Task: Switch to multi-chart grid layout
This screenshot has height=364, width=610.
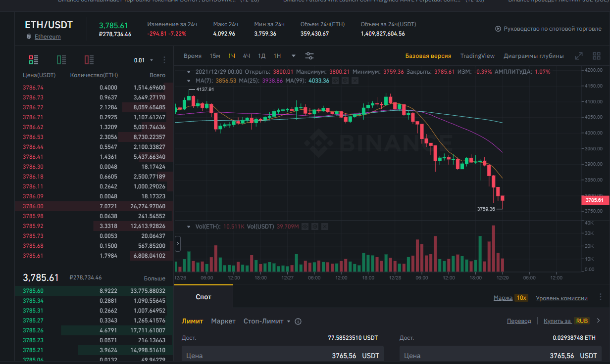Action: click(596, 56)
